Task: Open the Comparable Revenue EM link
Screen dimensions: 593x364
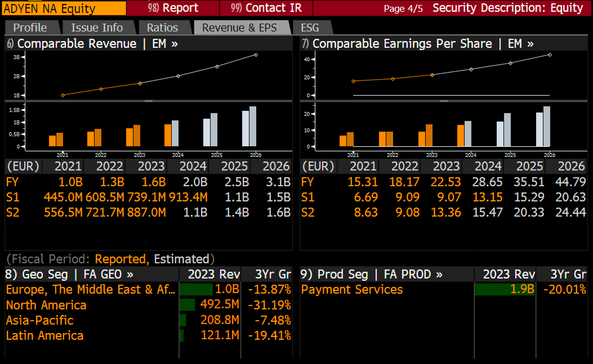Action: (92, 44)
